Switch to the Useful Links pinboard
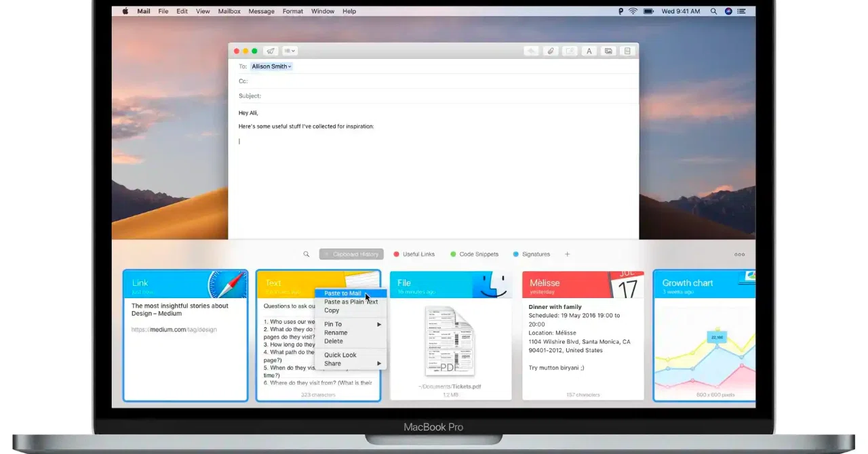The image size is (868, 454). pos(414,254)
